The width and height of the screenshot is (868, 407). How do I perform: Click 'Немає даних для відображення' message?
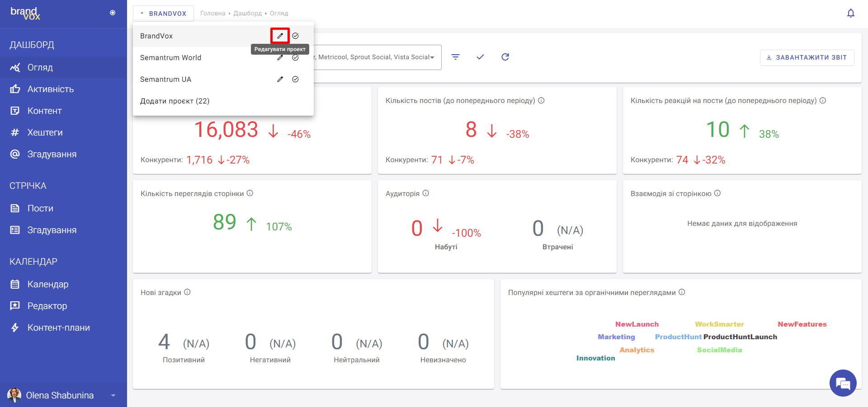point(742,224)
